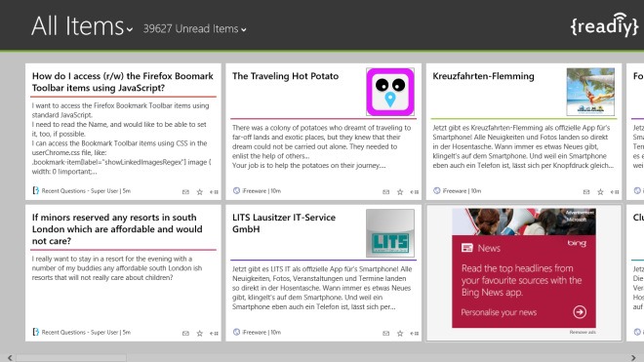
Task: Click envelope icon on Traveling Hot Potato card
Action: (386, 192)
